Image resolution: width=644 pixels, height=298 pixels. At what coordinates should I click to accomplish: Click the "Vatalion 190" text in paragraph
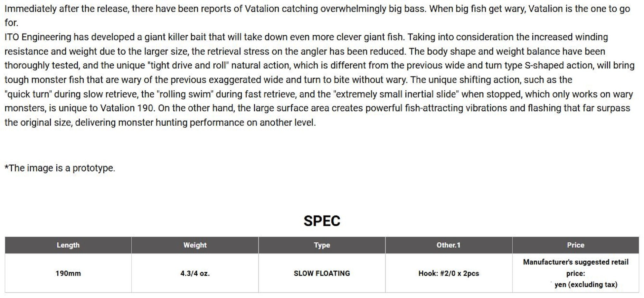127,108
